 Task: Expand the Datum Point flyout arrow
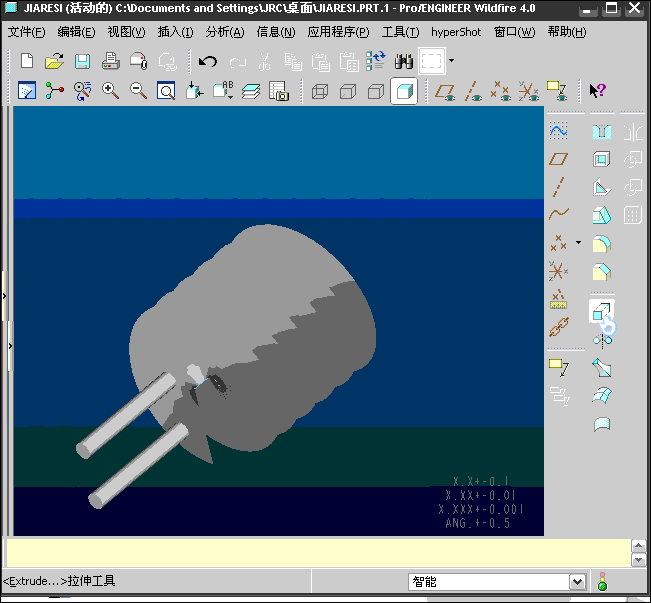coord(578,243)
